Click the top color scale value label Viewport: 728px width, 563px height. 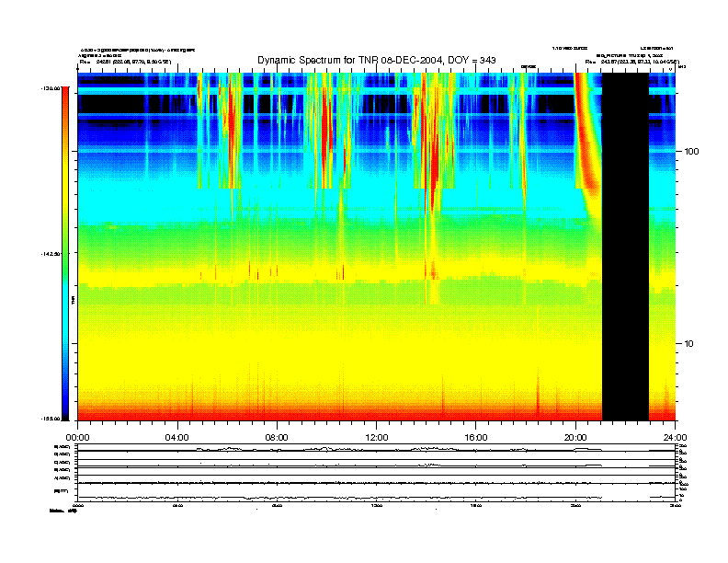coord(51,88)
